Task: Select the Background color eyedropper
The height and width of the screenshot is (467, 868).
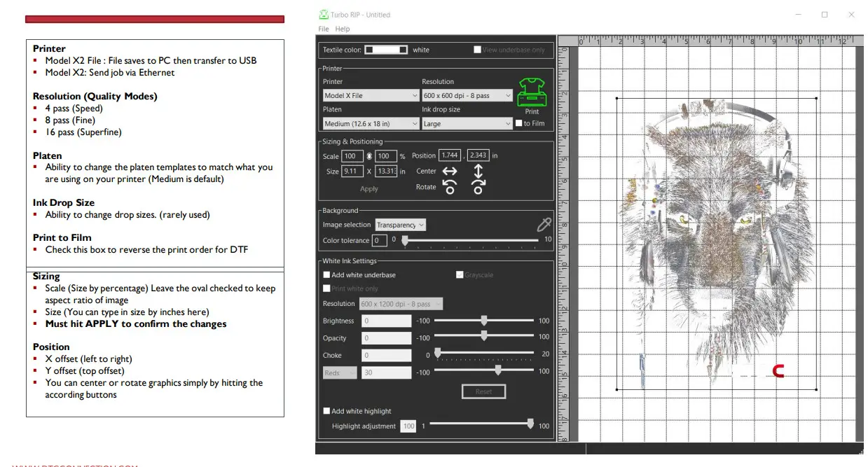Action: 544,225
